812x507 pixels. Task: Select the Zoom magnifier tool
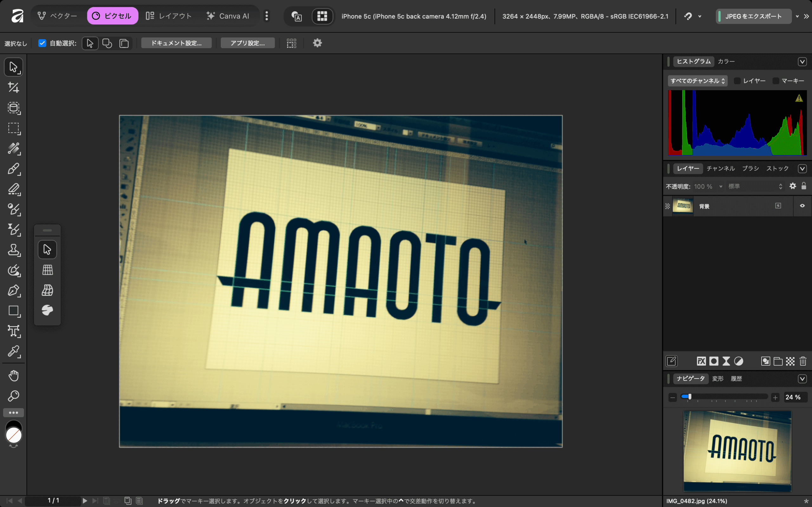coord(13,396)
